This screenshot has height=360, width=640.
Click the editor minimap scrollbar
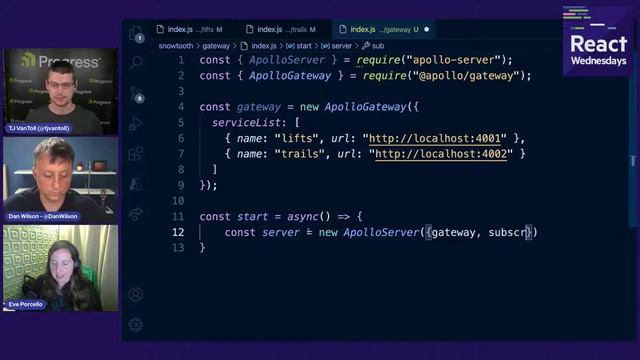point(633,151)
